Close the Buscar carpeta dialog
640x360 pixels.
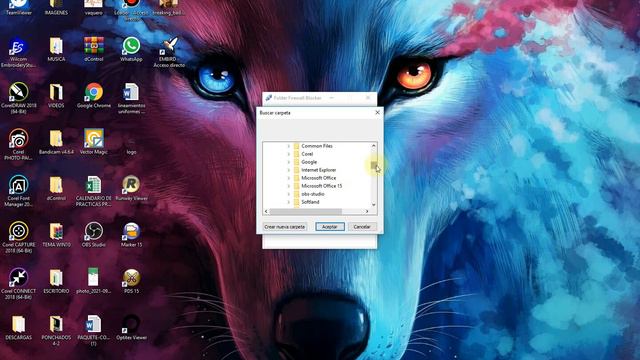[x=377, y=112]
